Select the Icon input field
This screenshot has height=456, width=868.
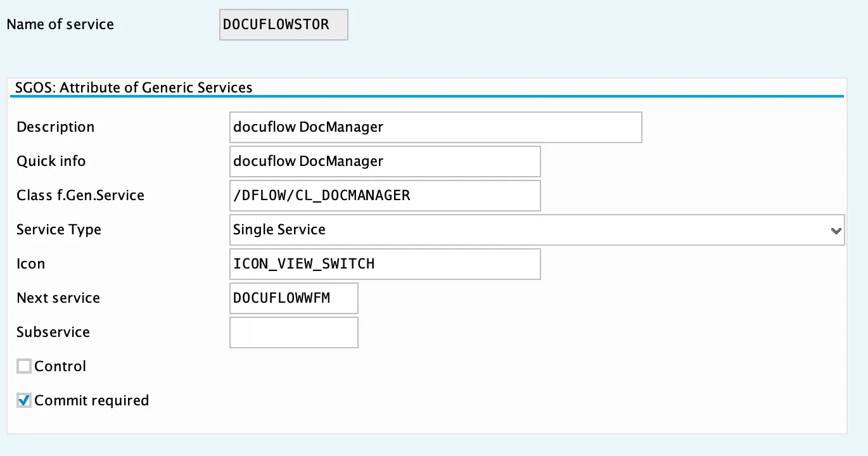(385, 264)
